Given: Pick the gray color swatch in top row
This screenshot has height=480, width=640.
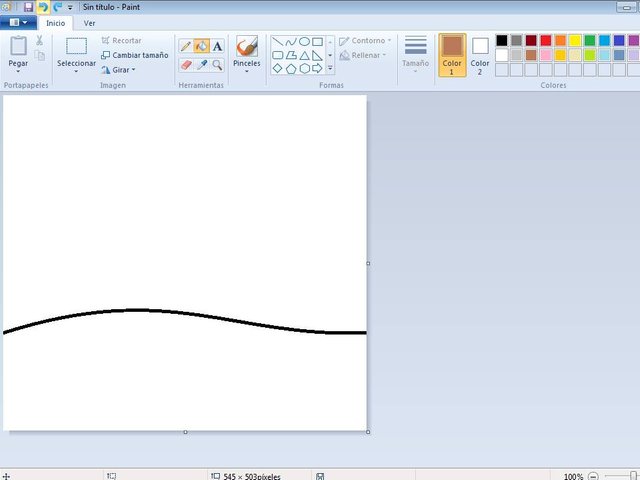Looking at the screenshot, I should click(x=516, y=40).
